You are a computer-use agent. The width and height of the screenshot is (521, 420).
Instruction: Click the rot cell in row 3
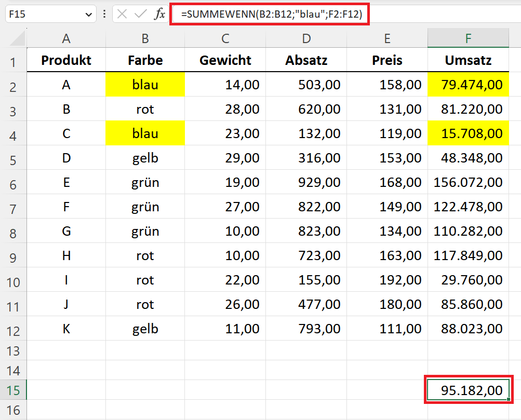pyautogui.click(x=145, y=109)
